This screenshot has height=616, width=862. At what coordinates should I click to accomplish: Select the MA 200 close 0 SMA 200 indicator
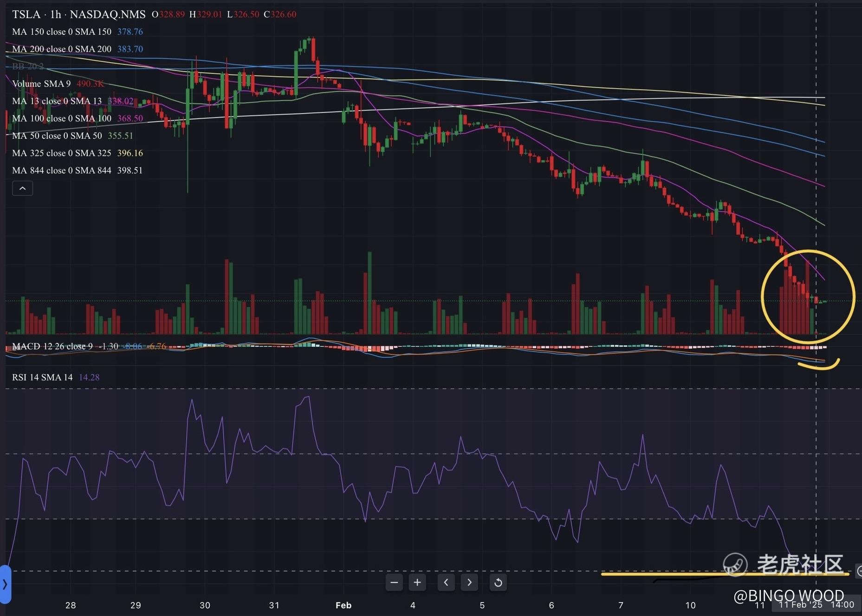coord(62,49)
